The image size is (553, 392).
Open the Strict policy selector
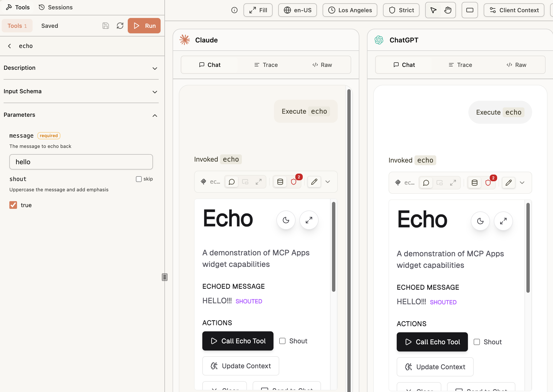pyautogui.click(x=401, y=10)
